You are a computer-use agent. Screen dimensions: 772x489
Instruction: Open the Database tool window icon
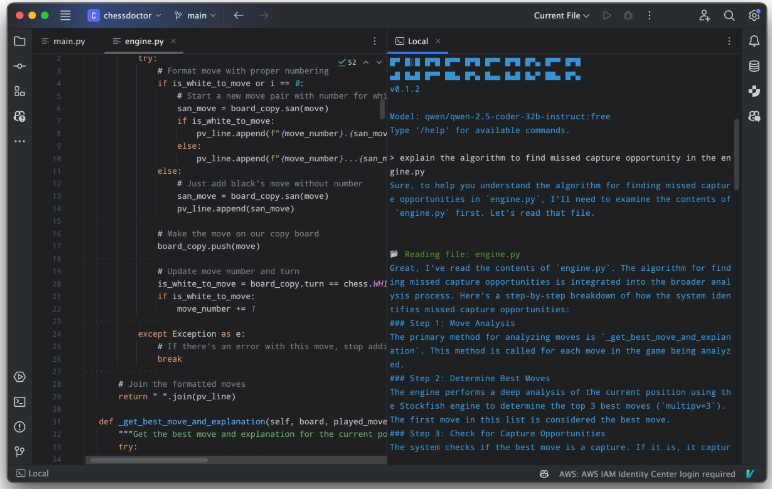coord(754,66)
